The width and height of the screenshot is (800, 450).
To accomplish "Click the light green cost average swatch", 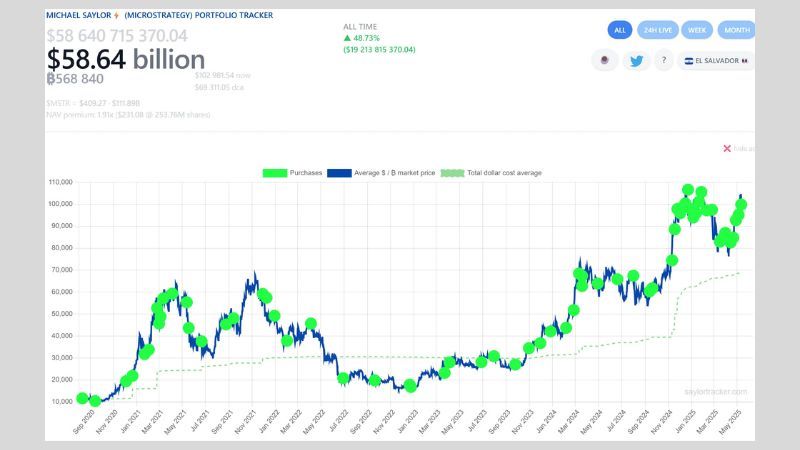I will [452, 173].
